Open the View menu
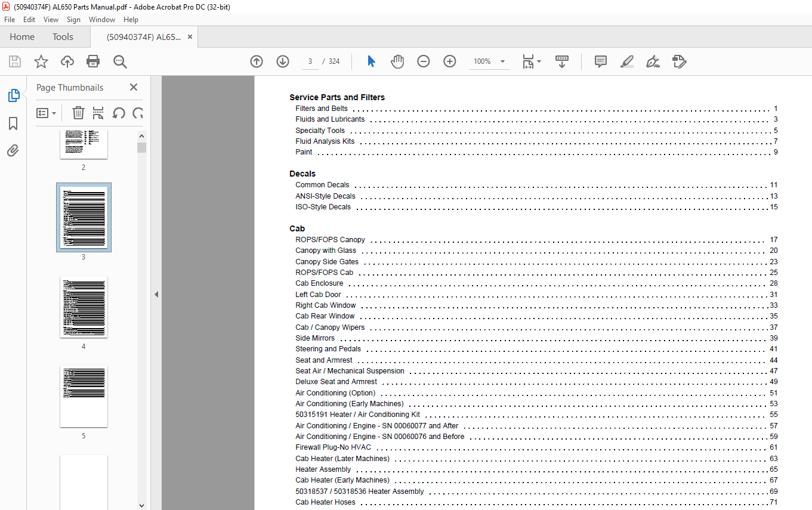The width and height of the screenshot is (812, 510). coord(51,20)
